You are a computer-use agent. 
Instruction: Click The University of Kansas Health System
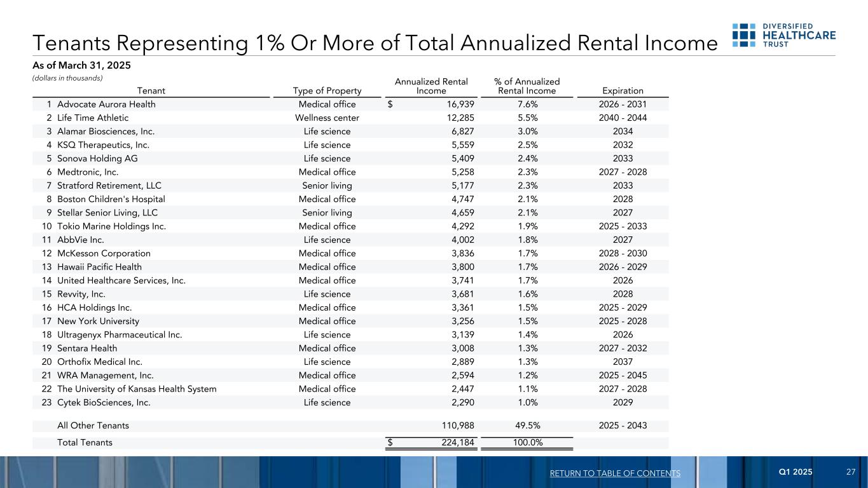137,389
